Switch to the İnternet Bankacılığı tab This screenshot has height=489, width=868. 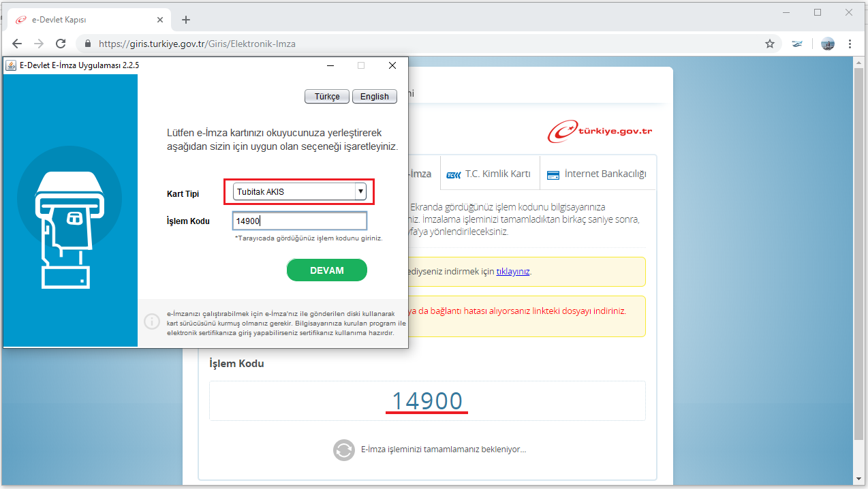pyautogui.click(x=597, y=174)
